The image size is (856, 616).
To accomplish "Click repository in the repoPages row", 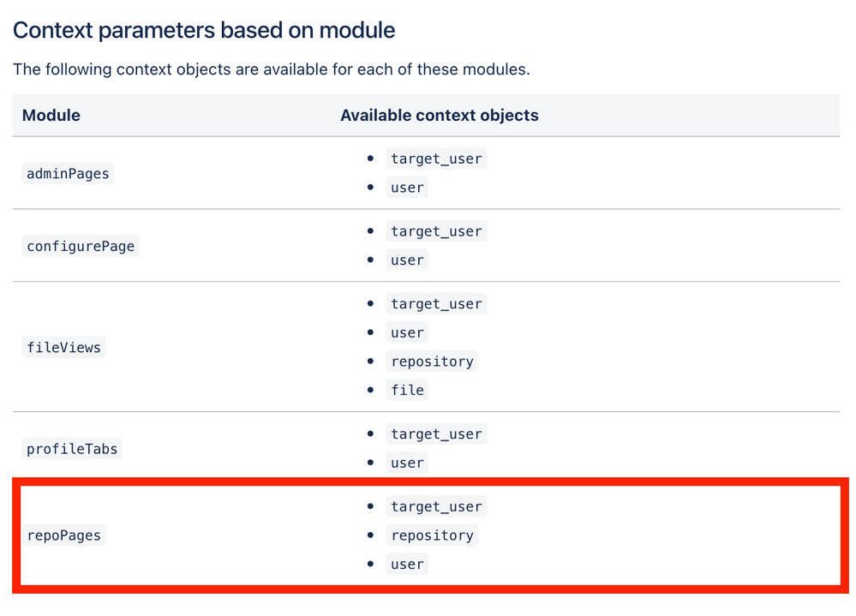I will (432, 535).
